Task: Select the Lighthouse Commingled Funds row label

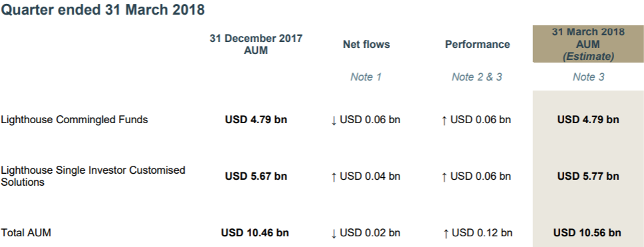Action: [x=74, y=120]
